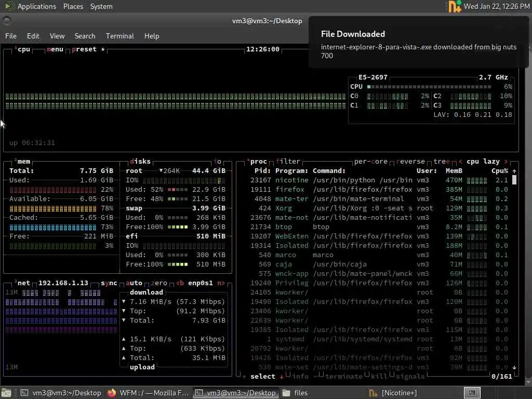Click the select down arrow in proc footer
This screenshot has height=399, width=532.
coord(282,377)
